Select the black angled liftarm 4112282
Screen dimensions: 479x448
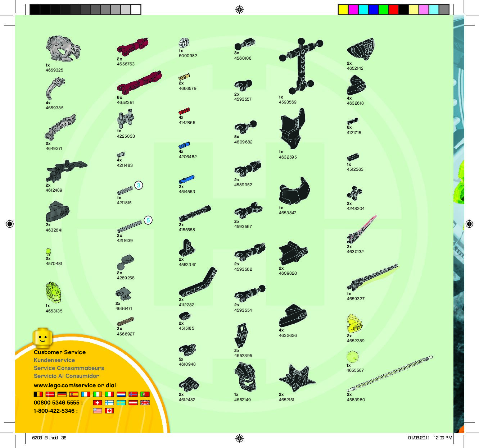click(x=198, y=283)
